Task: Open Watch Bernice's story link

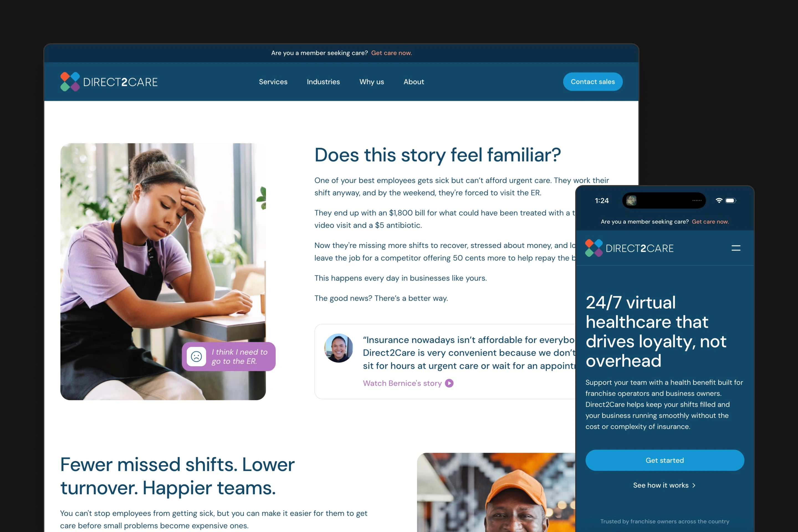Action: coord(402,383)
